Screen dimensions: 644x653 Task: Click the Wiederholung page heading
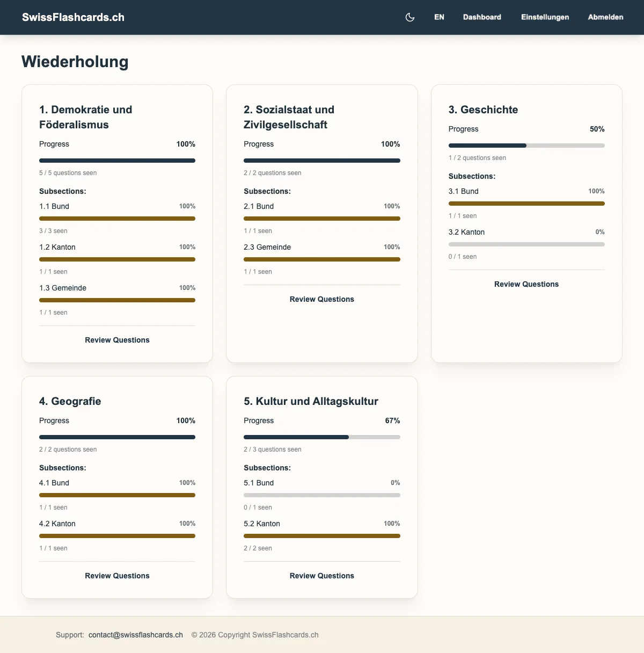75,61
